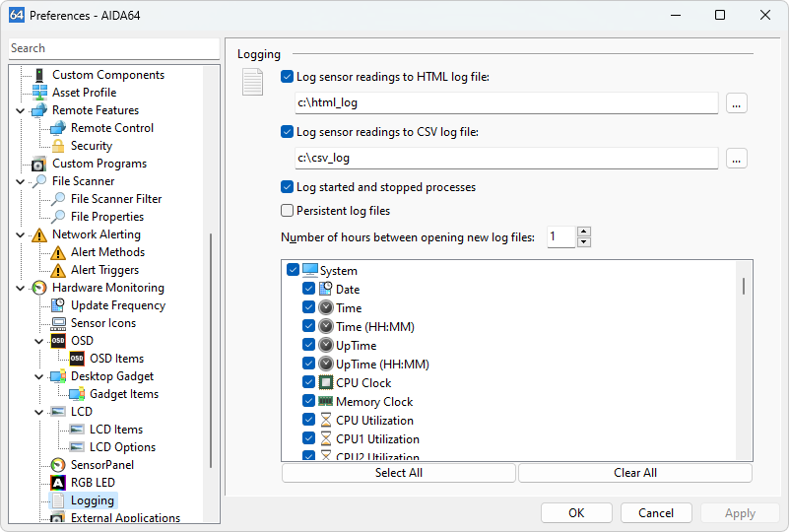Click the SensorPanel gauge icon
Screen dimensions: 789x532
(58, 465)
